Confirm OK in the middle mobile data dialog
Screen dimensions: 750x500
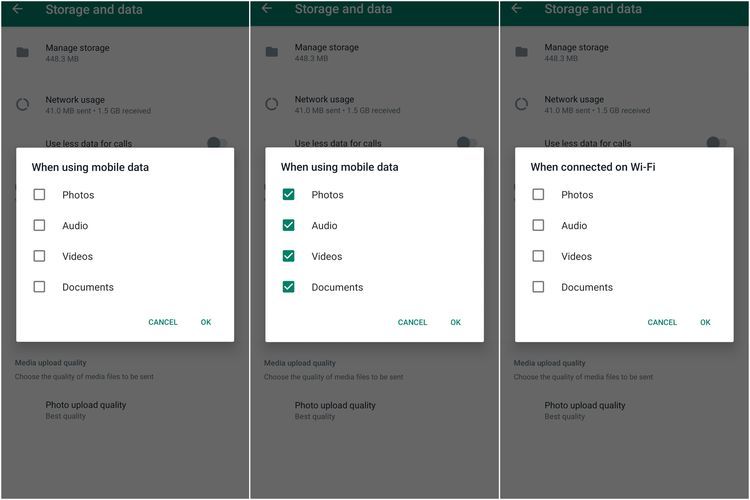pos(455,322)
